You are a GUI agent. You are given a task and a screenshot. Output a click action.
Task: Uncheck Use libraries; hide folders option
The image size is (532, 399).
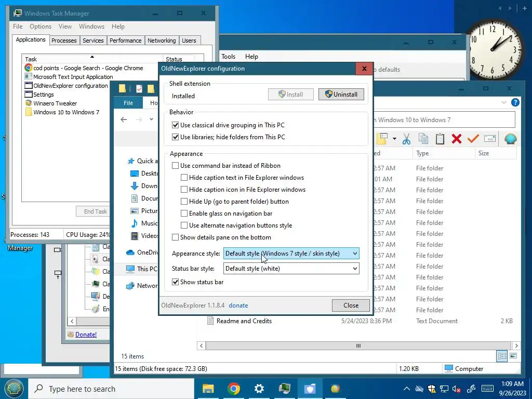point(176,137)
